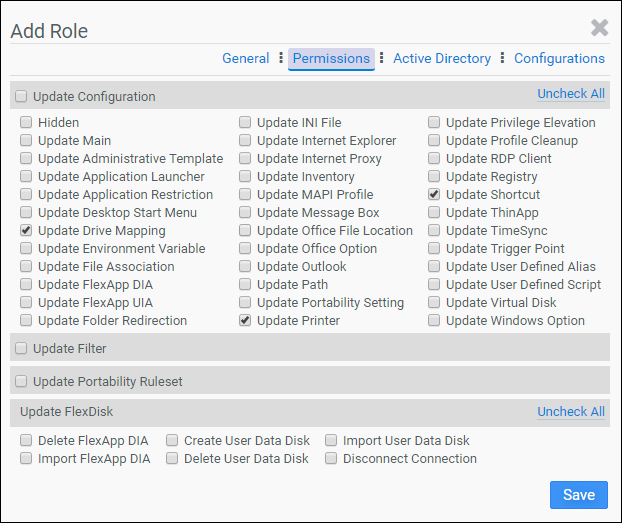
Task: Go to the Configurations tab
Action: (x=559, y=59)
